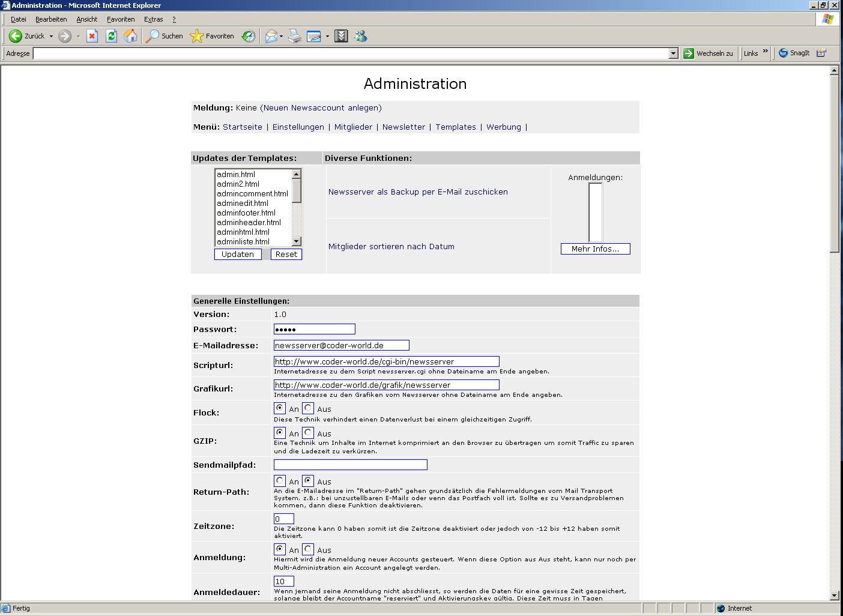The width and height of the screenshot is (843, 616).
Task: Print page with printer icon
Action: tap(294, 36)
